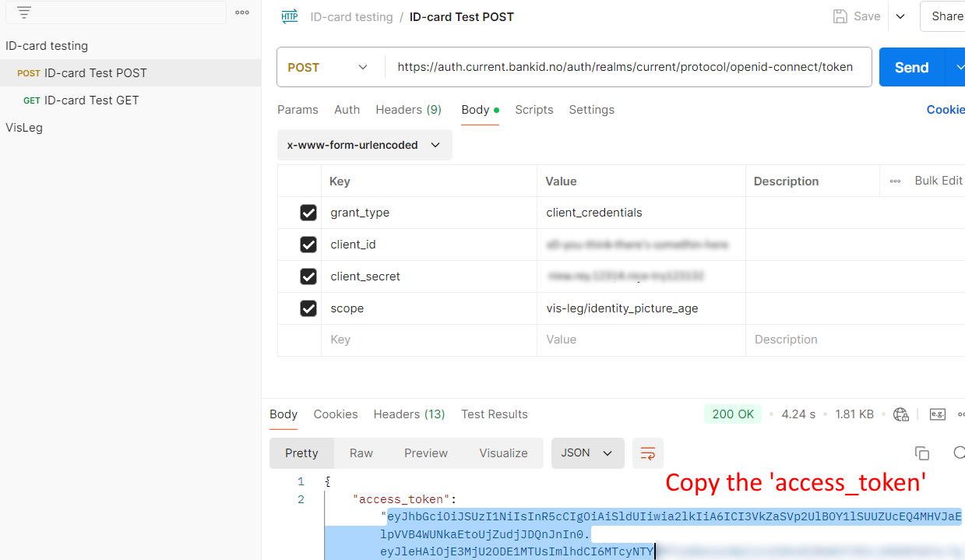Click the filter icon in the sidebar
This screenshot has width=965, height=560.
[x=24, y=12]
